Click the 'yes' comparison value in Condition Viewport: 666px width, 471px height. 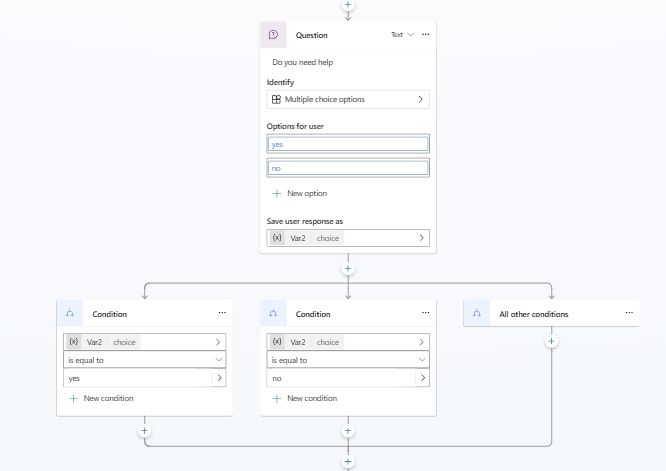point(74,378)
